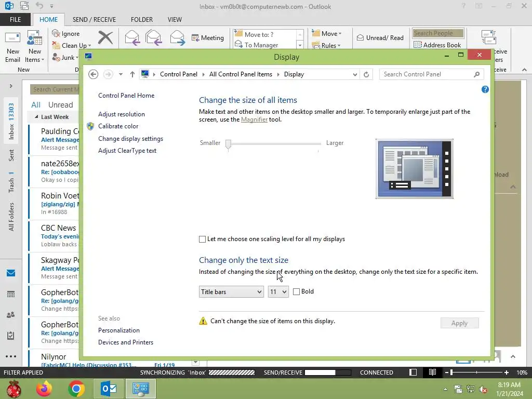Expand the Quick Steps gallery arrow
Image resolution: width=532 pixels, height=399 pixels.
[x=300, y=45]
